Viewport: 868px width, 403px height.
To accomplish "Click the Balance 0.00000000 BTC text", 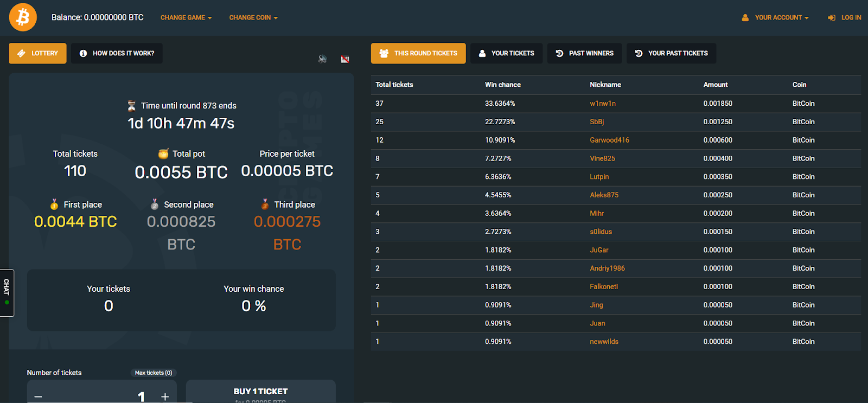I will coord(98,17).
